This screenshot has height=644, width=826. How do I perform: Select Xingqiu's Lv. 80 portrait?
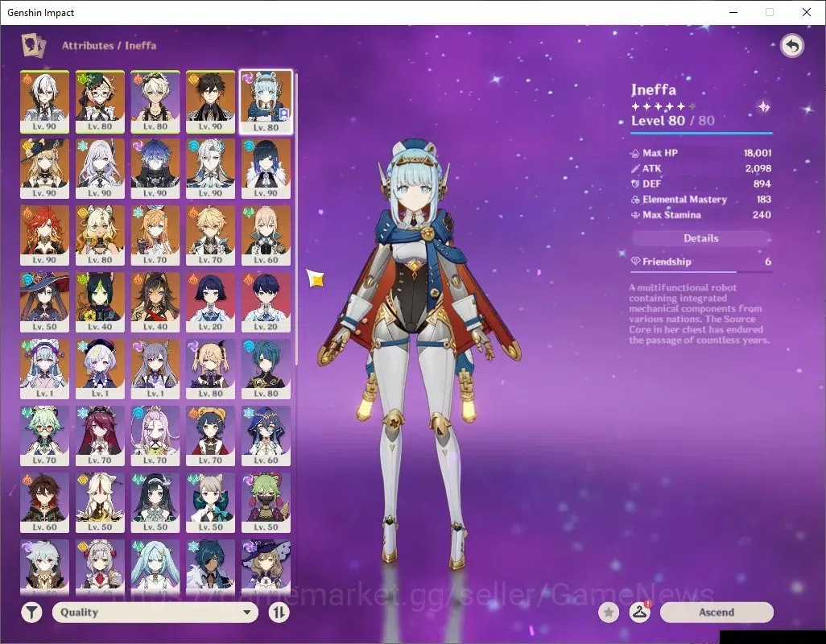(266, 369)
